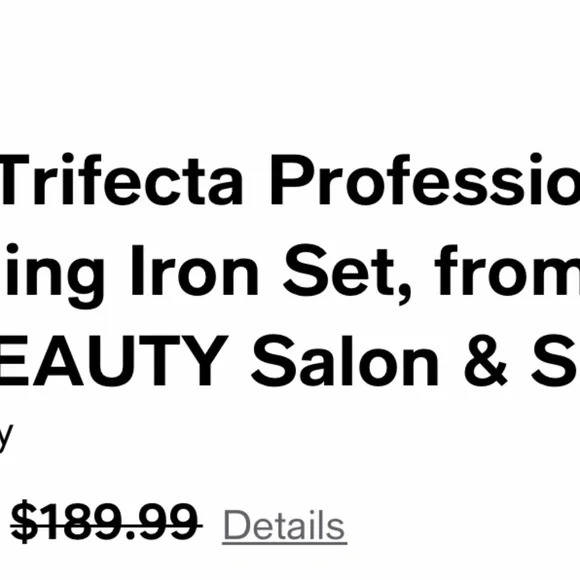Click the word Trifecta in the title

tap(122, 179)
